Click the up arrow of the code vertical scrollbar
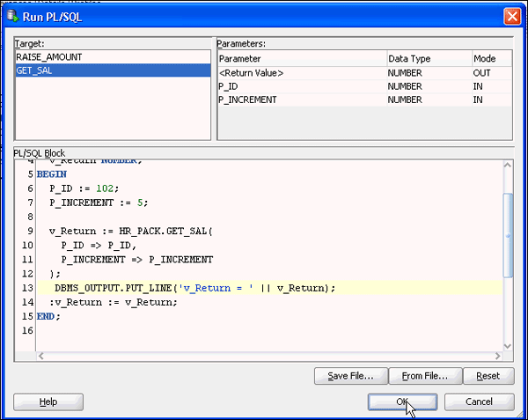This screenshot has height=420, width=528. 508,165
